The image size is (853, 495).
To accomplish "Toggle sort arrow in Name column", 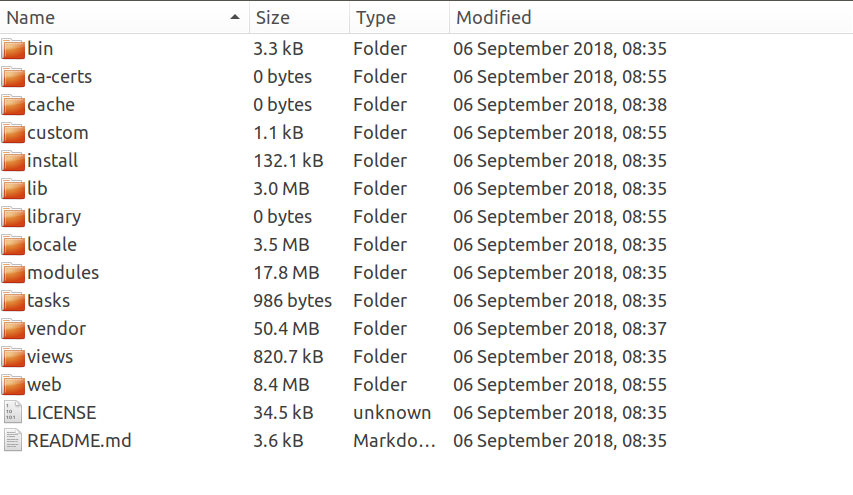I will pyautogui.click(x=234, y=18).
